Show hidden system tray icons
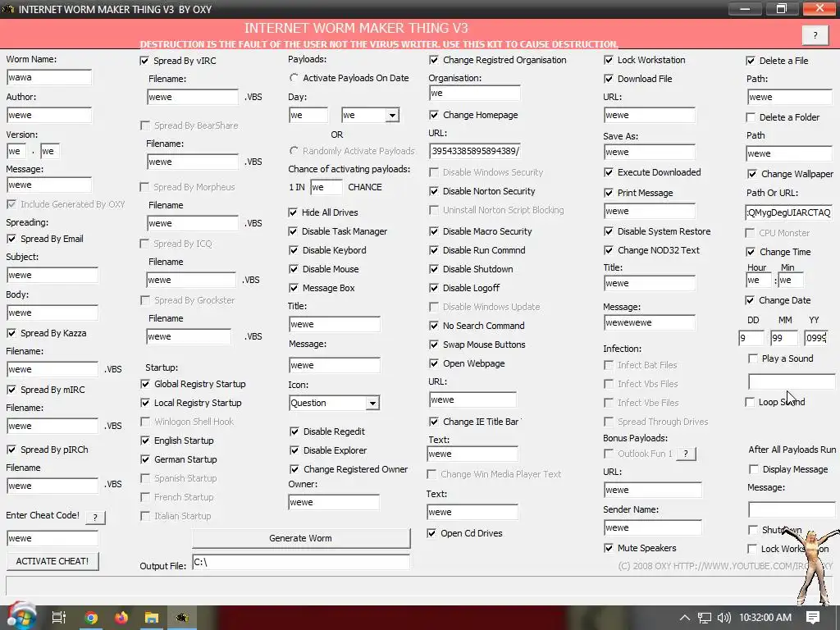This screenshot has width=840, height=630. pyautogui.click(x=685, y=618)
